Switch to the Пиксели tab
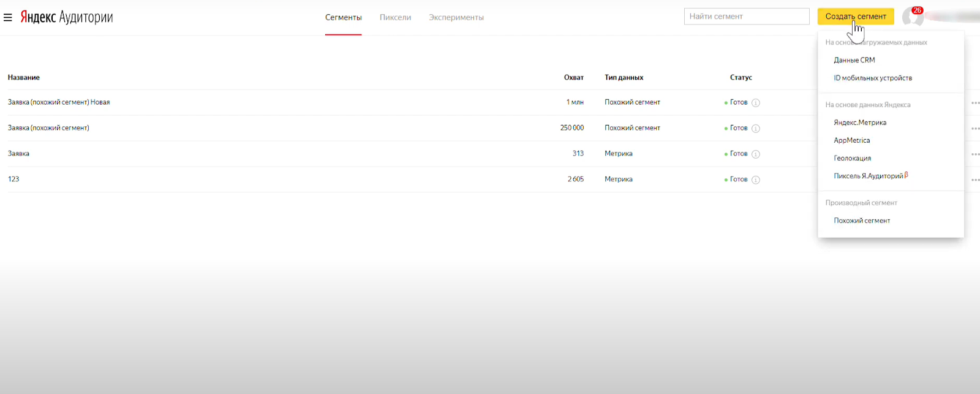Screen dimensions: 980x394 pos(395,18)
